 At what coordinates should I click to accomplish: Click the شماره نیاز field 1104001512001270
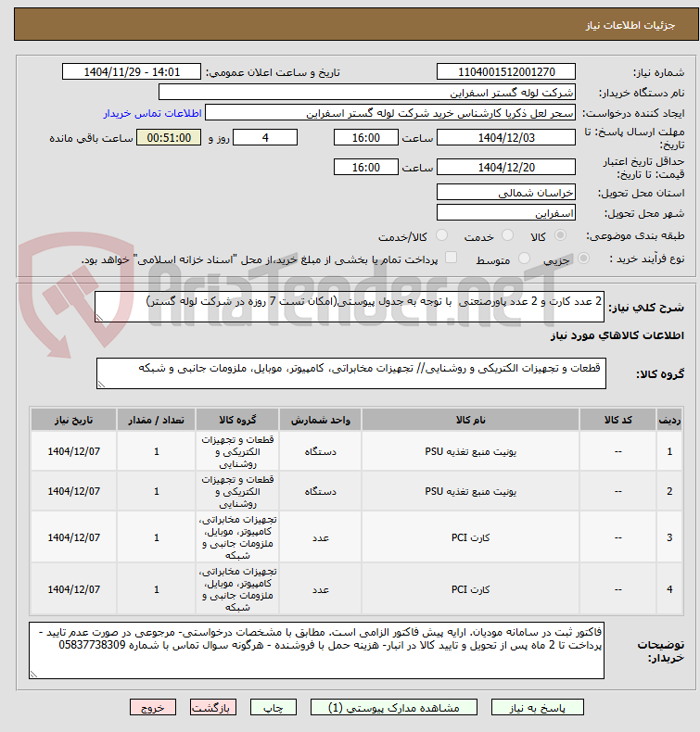click(x=505, y=72)
